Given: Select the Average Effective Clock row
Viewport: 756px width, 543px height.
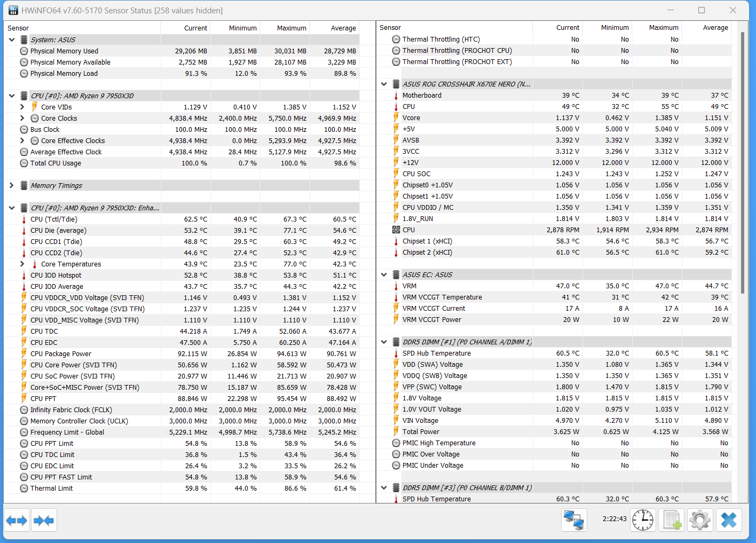Looking at the screenshot, I should click(x=182, y=152).
